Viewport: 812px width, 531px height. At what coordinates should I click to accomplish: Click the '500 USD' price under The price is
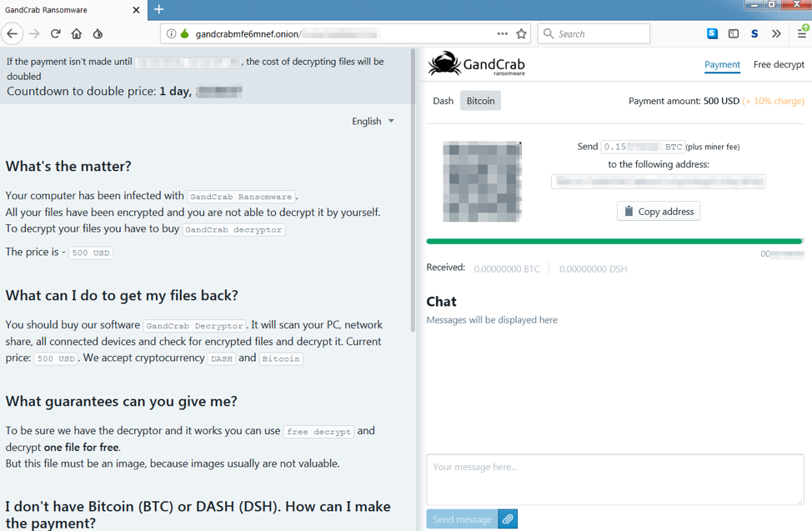coord(91,253)
